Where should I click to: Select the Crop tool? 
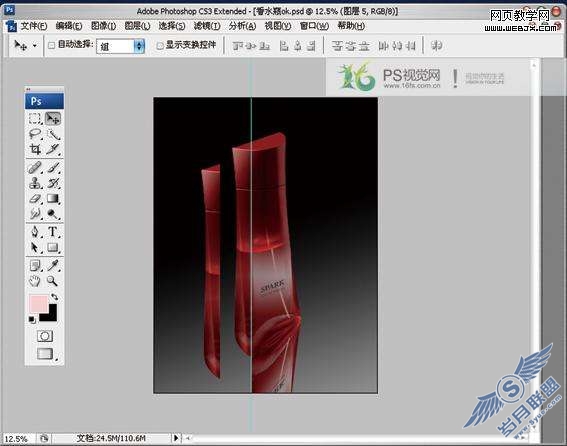(x=35, y=149)
